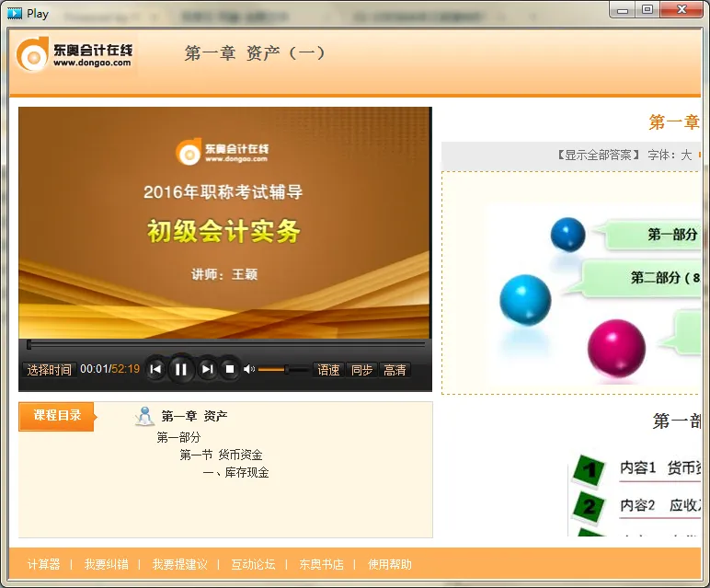The height and width of the screenshot is (588, 710).
Task: Stop the video playback
Action: [x=230, y=369]
